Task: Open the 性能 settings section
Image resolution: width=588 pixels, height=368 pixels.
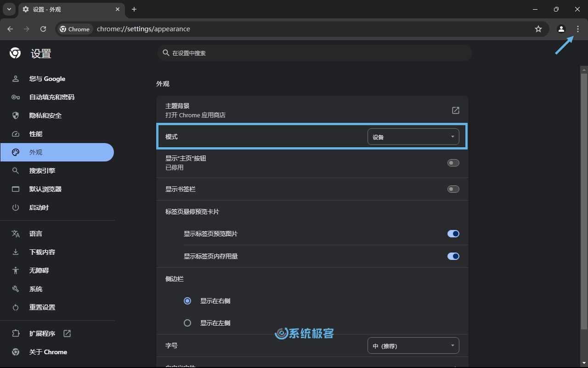Action: 57,134
